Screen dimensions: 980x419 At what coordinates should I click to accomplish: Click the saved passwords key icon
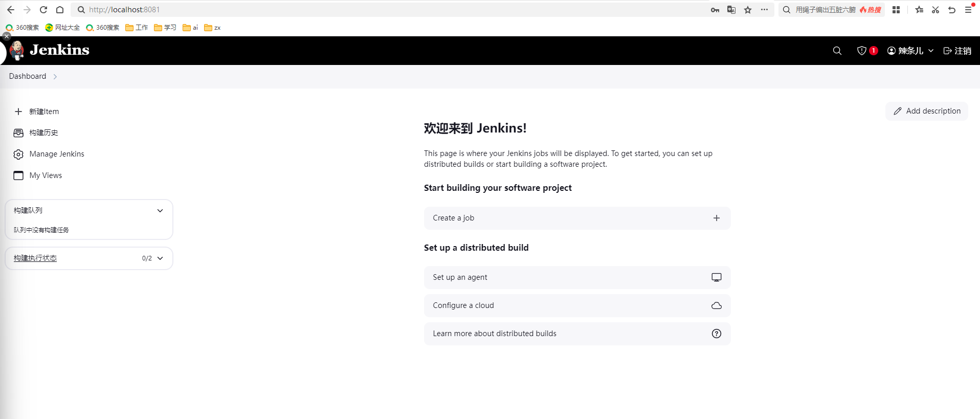[x=715, y=10]
